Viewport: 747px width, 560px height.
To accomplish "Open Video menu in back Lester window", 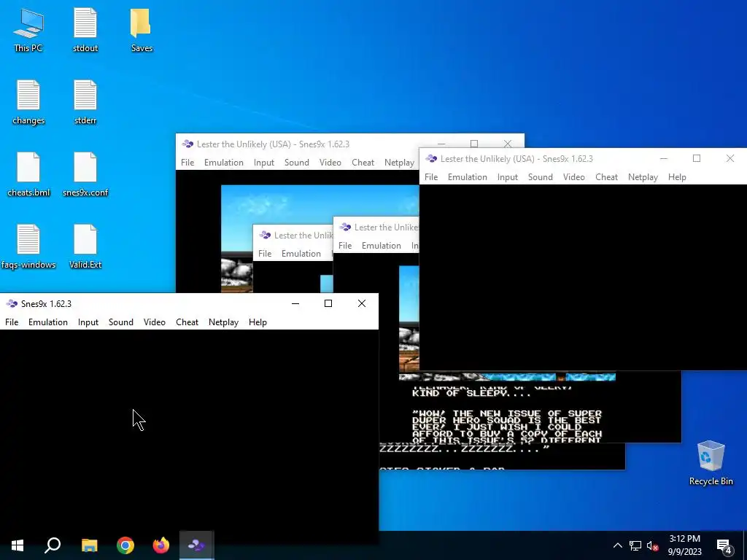I will [x=330, y=163].
